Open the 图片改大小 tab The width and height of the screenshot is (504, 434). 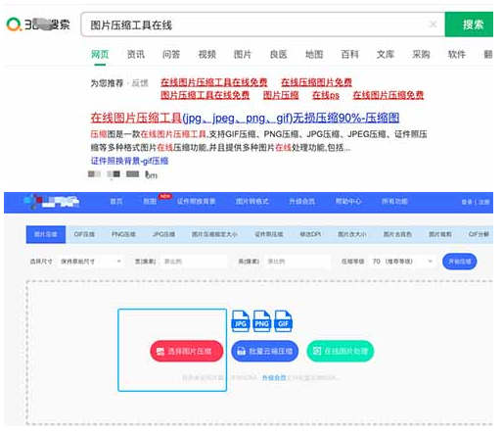pos(352,234)
